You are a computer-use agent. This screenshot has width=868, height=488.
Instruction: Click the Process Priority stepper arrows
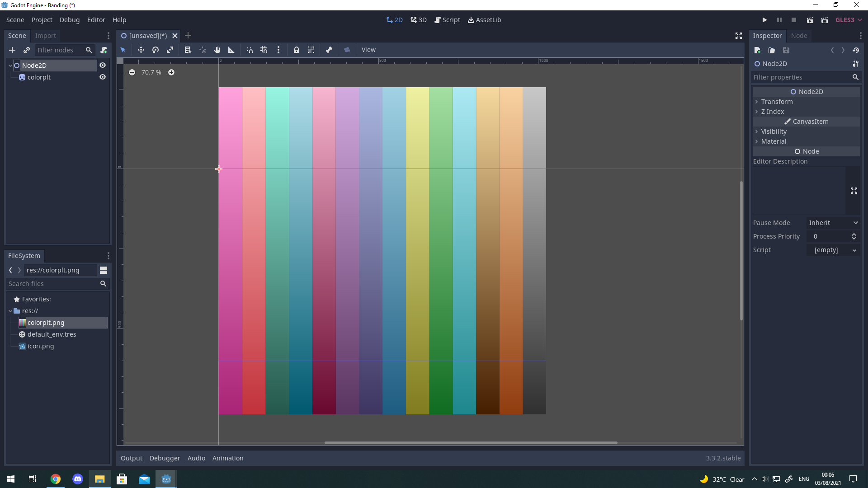pyautogui.click(x=854, y=236)
